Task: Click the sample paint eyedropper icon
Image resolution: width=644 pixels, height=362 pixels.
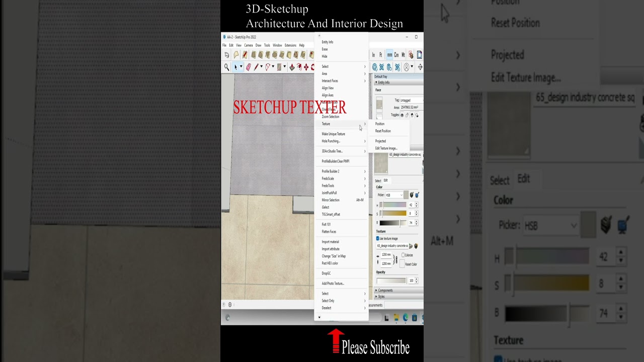Action: (x=412, y=195)
